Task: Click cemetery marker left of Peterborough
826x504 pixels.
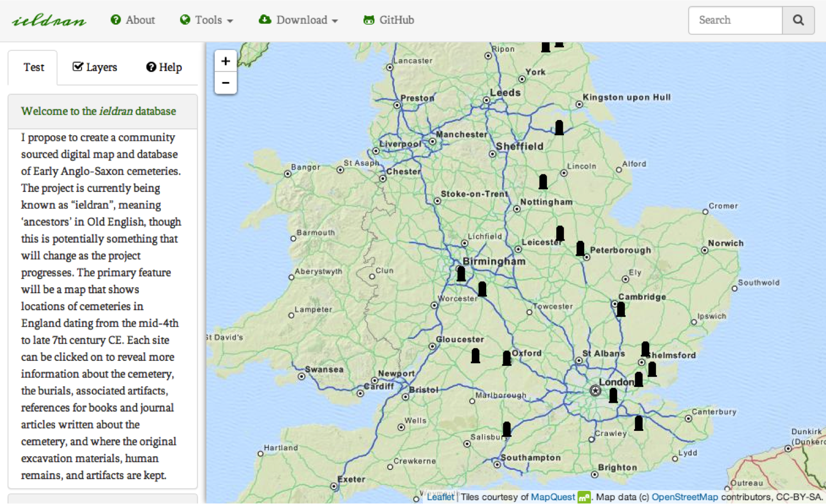Action: click(x=580, y=249)
